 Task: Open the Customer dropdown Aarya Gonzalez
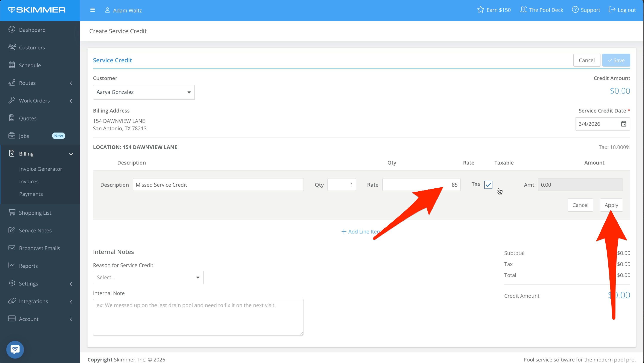pyautogui.click(x=143, y=92)
